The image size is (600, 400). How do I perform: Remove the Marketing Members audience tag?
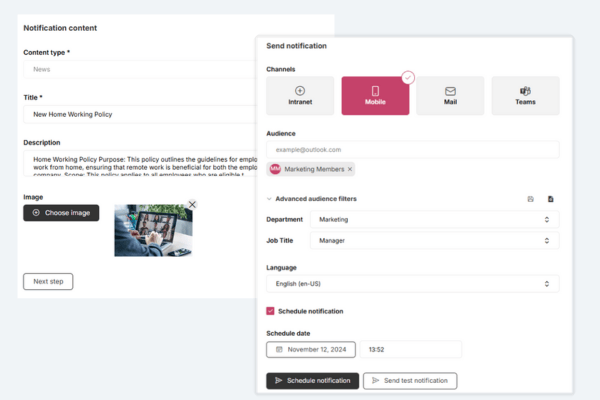pos(349,169)
